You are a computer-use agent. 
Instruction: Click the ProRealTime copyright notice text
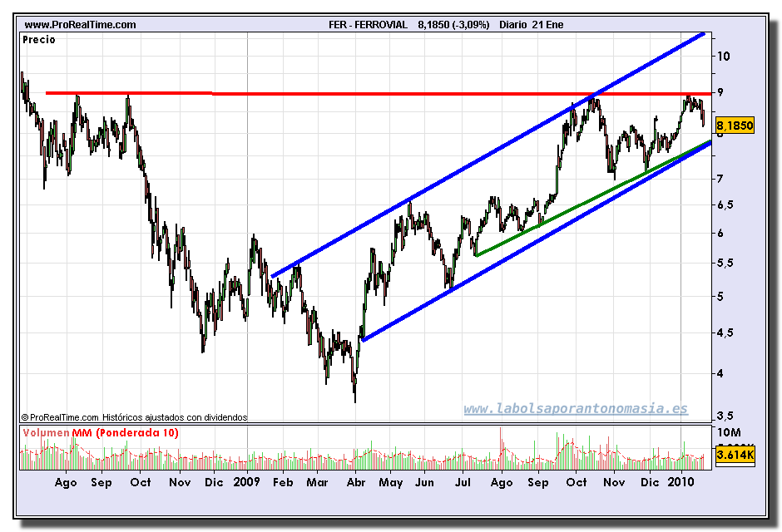pyautogui.click(x=134, y=417)
